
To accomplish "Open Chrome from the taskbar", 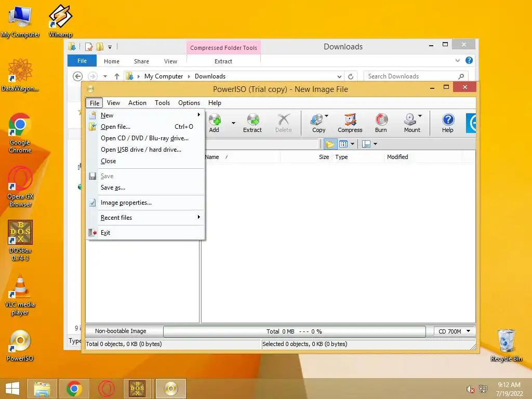I will (x=74, y=389).
